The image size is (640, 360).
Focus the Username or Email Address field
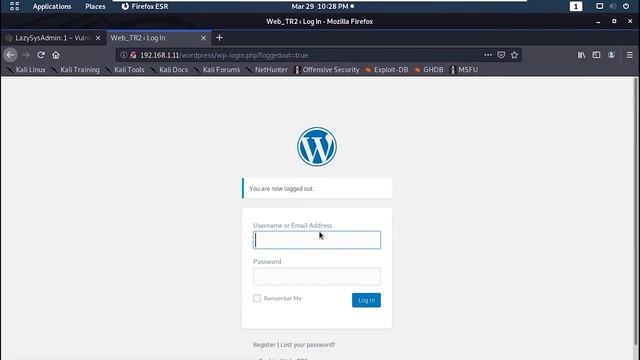pos(317,240)
